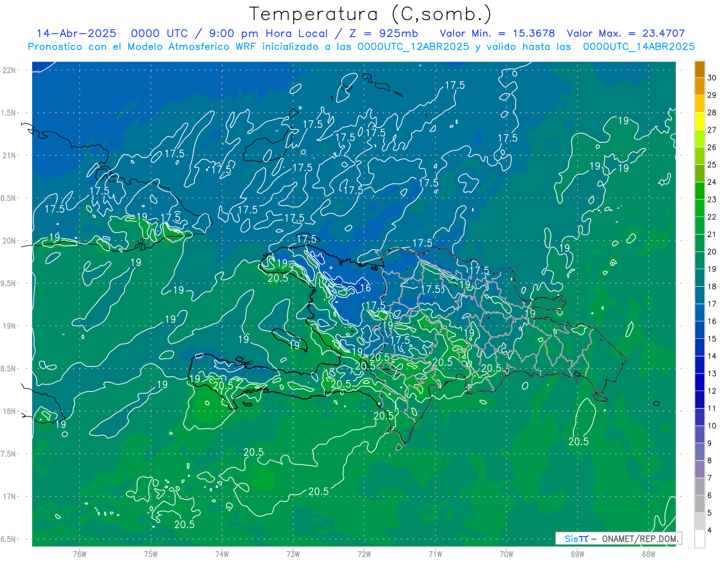
Task: Click legend value '5' on color scale
Action: [x=710, y=513]
